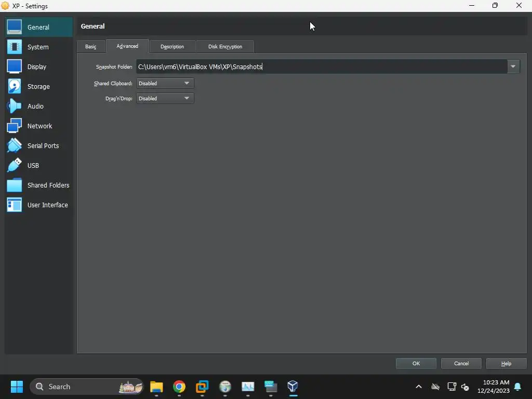
Task: Open Google Chrome from taskbar
Action: (179, 387)
